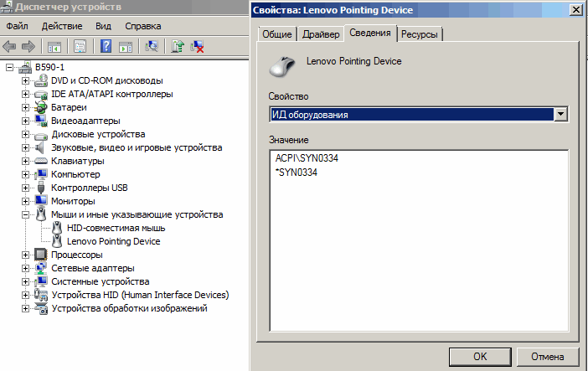This screenshot has width=588, height=371.
Task: Select HID-совместимая мышь tree item
Action: [x=116, y=228]
